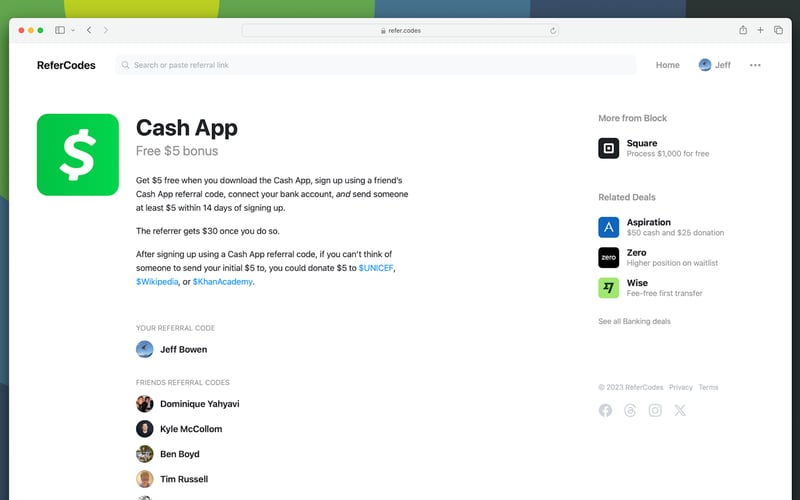
Task: Open the $KhanAcademy link
Action: pyautogui.click(x=222, y=282)
